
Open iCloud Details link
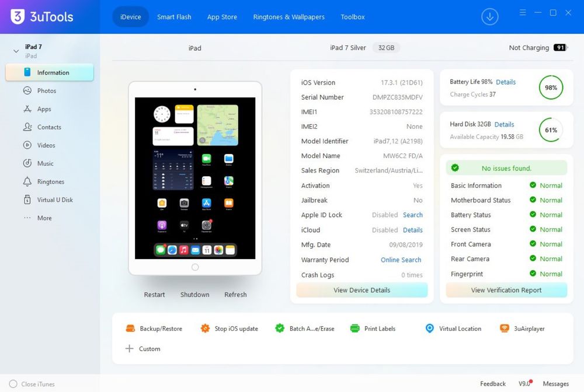pos(413,230)
